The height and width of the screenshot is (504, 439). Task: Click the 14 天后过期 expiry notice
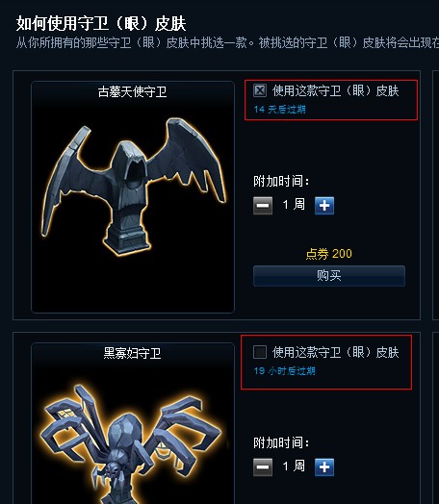(279, 110)
